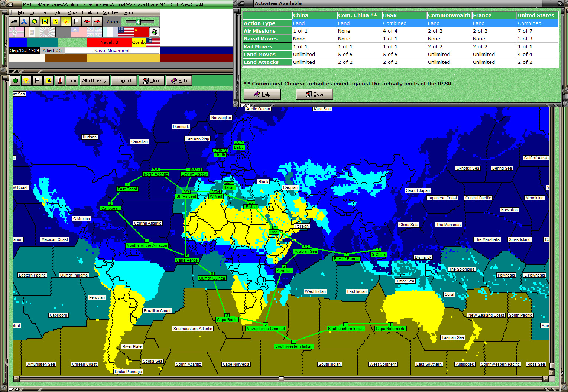
Task: Open the Window menu
Action: click(x=111, y=13)
